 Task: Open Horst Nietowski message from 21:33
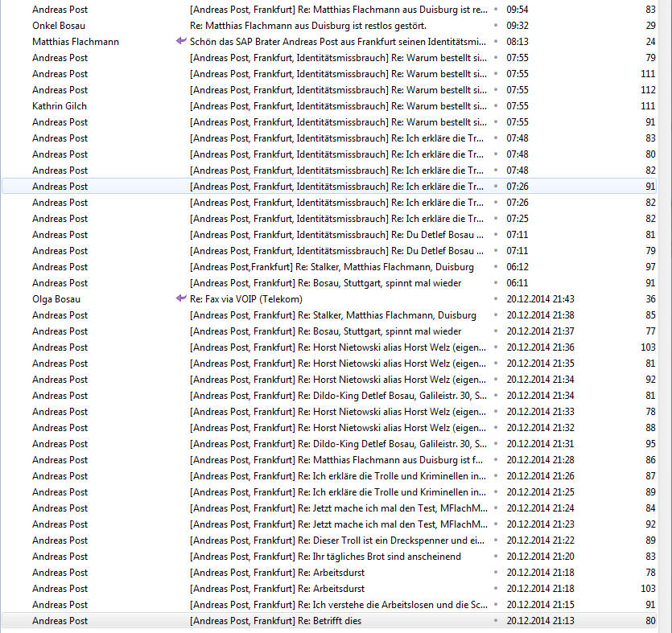(x=338, y=412)
